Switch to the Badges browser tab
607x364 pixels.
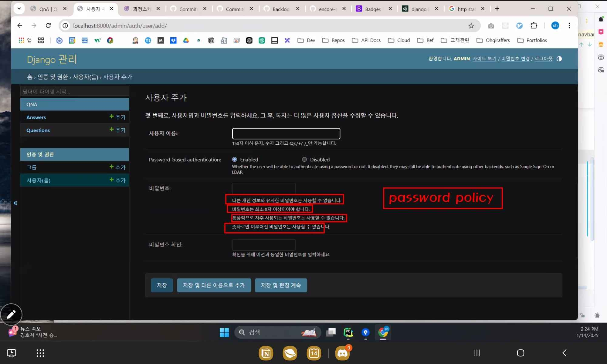click(373, 9)
